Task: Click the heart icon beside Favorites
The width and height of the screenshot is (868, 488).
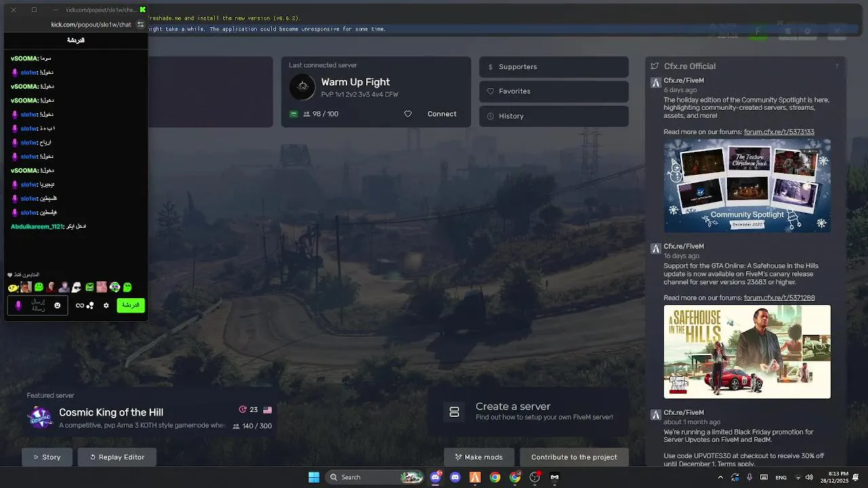Action: tap(490, 91)
